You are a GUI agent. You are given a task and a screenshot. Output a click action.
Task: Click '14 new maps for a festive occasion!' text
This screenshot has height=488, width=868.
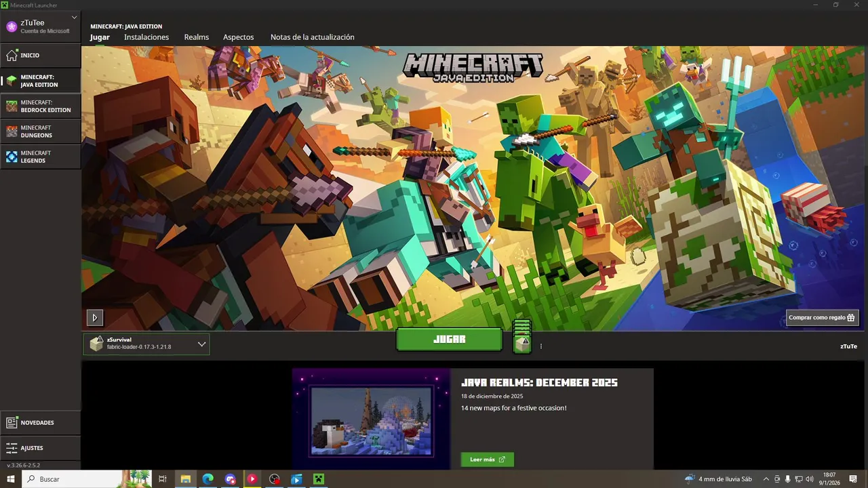pos(513,408)
